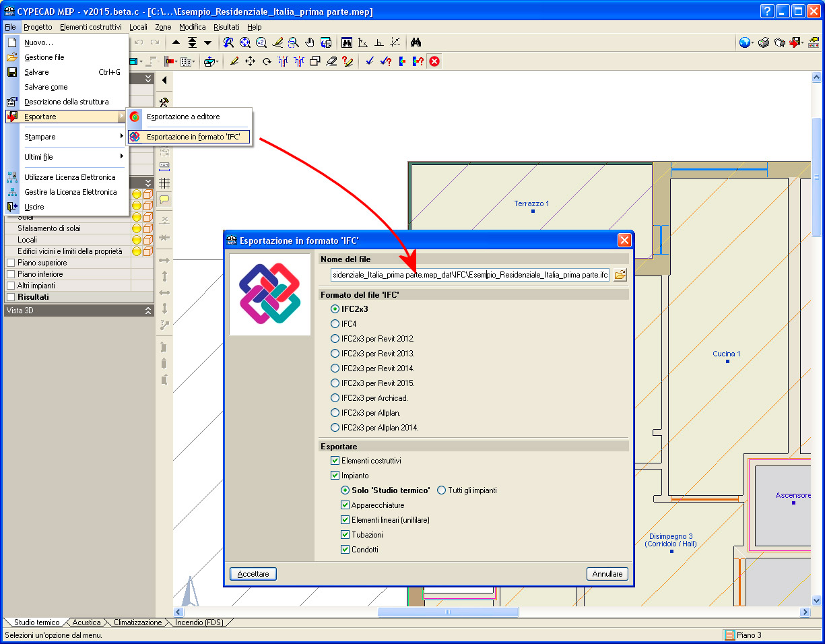The image size is (825, 644).
Task: Click the horizontal scrollbar thumb
Action: (448, 612)
